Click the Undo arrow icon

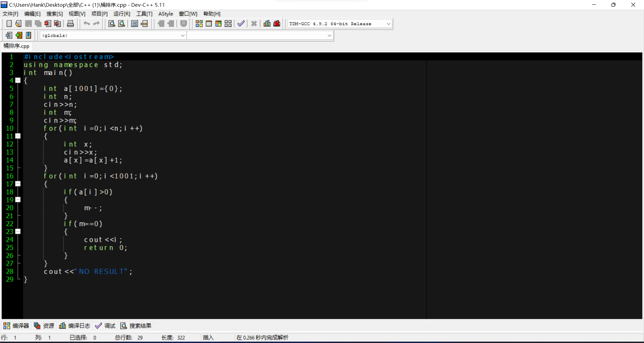point(87,23)
